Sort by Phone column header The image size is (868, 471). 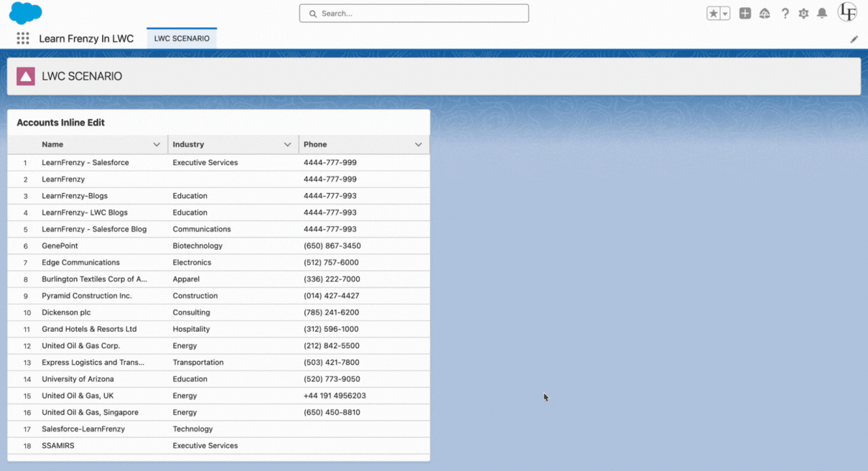click(315, 144)
